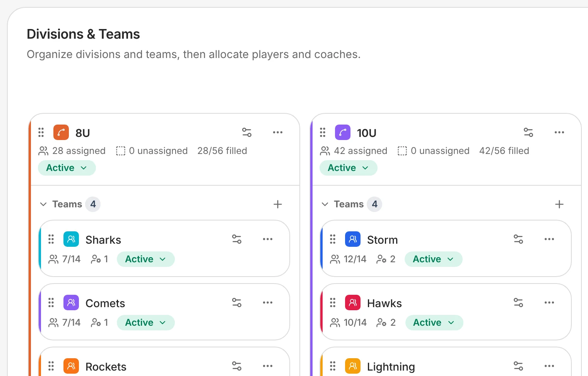Click the 10U division drag handle
Screen dimensions: 588x376
click(323, 132)
